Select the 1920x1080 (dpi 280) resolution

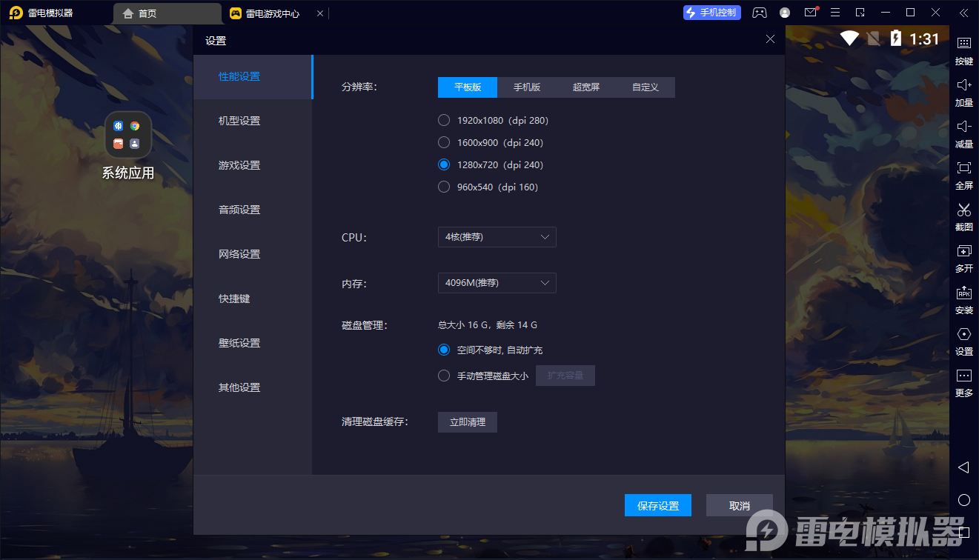[444, 120]
